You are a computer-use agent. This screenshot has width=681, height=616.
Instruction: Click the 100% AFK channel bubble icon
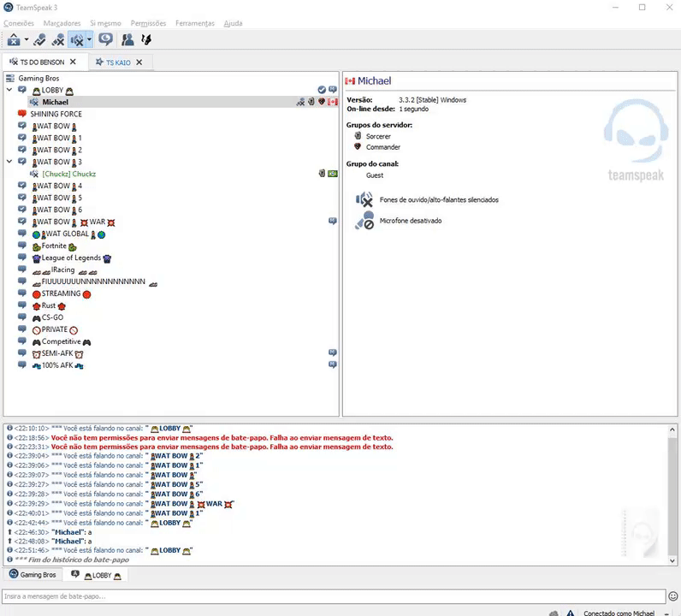point(22,365)
